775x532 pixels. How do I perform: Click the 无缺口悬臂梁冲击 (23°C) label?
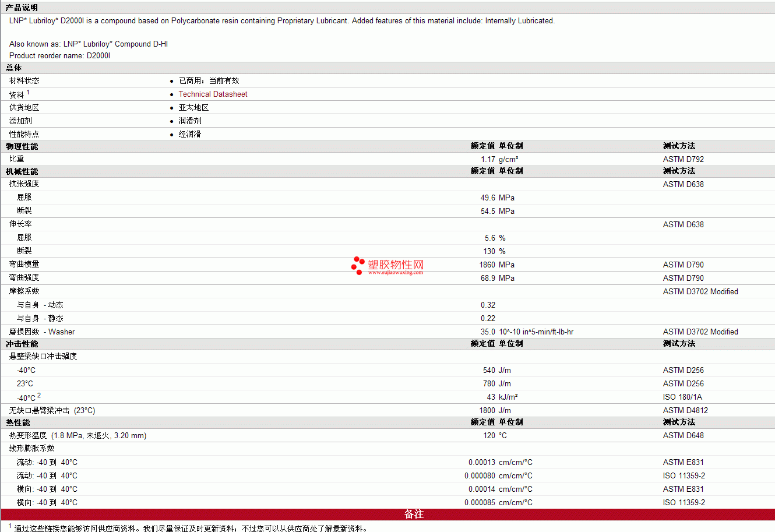[52, 410]
